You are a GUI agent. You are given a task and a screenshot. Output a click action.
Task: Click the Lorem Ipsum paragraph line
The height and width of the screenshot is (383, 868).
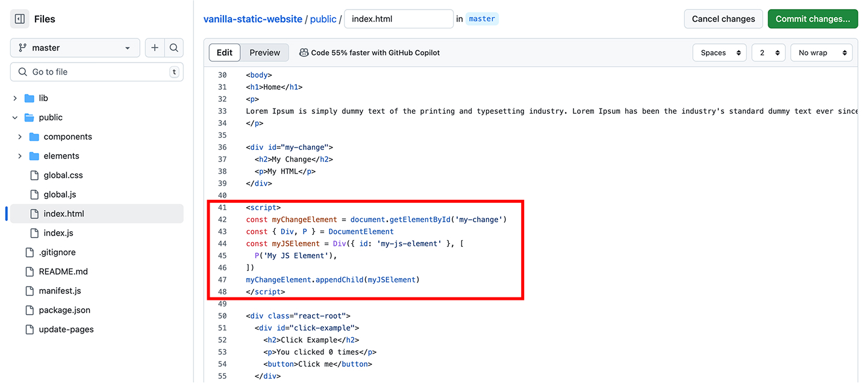[551, 111]
